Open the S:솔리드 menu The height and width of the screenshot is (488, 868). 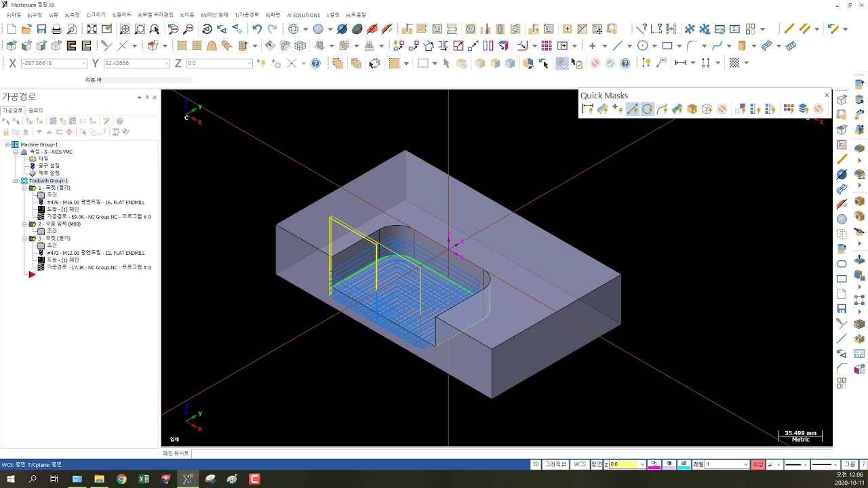coord(122,15)
